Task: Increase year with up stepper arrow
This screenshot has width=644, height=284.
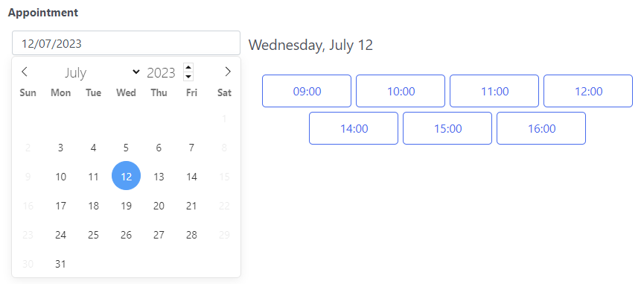Action: (x=188, y=68)
